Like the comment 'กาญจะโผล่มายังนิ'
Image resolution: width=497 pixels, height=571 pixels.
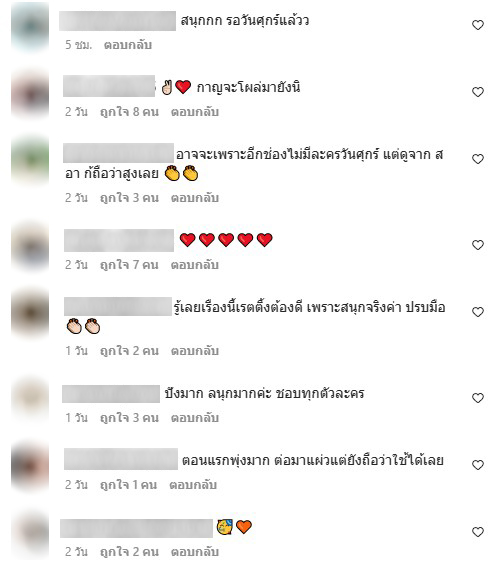(x=478, y=92)
